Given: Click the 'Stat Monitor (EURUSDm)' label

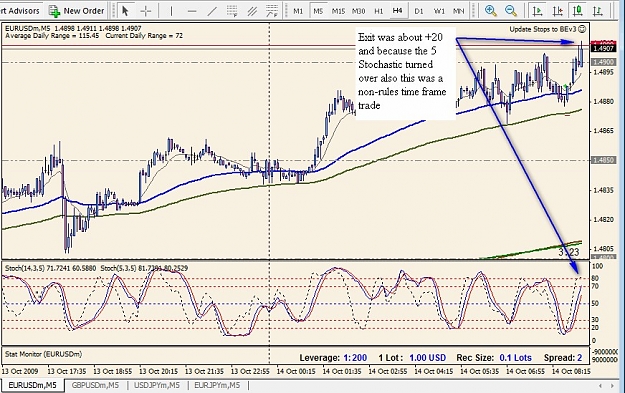Looking at the screenshot, I should [x=43, y=354].
